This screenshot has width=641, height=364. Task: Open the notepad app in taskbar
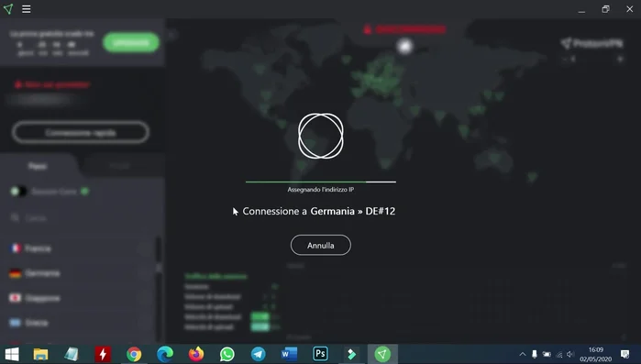(x=72, y=354)
